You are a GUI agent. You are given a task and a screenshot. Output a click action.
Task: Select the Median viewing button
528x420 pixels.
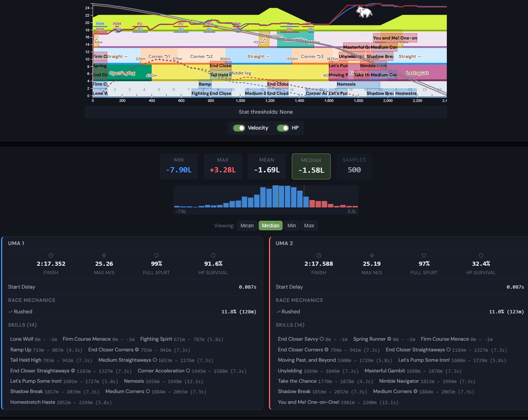271,226
